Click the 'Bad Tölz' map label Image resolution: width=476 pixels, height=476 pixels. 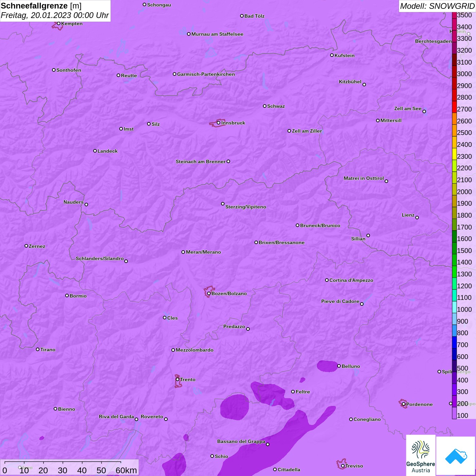[x=254, y=16]
